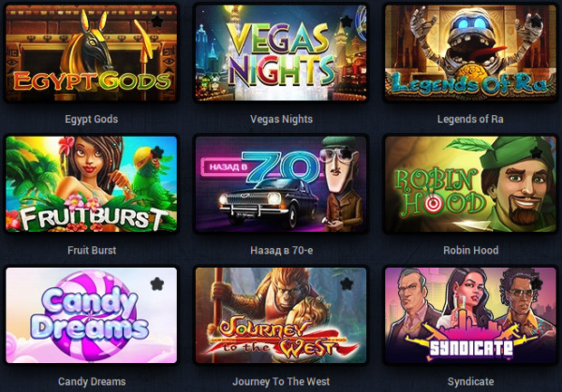
Task: Open the Egypt Gods game thumbnail
Action: (x=92, y=53)
